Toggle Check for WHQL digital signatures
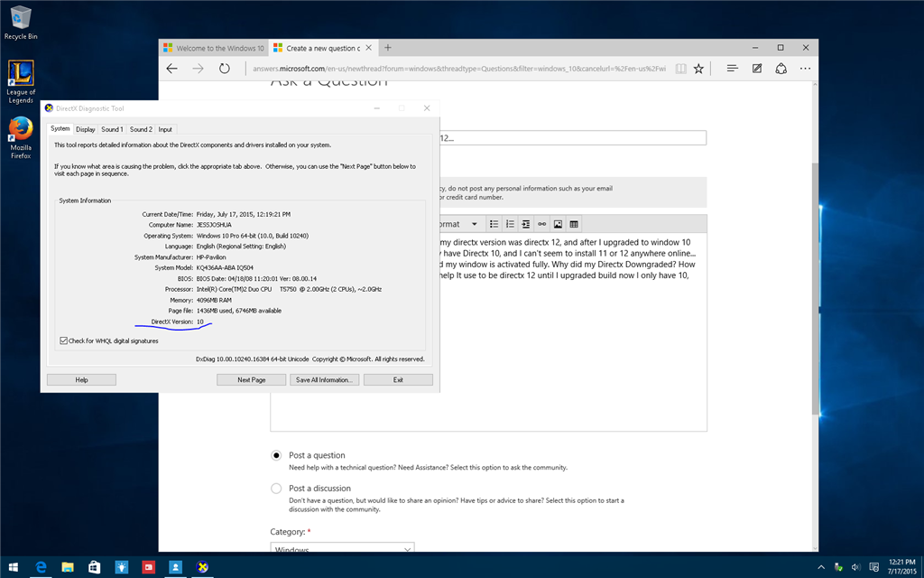This screenshot has width=924, height=578. [x=64, y=340]
